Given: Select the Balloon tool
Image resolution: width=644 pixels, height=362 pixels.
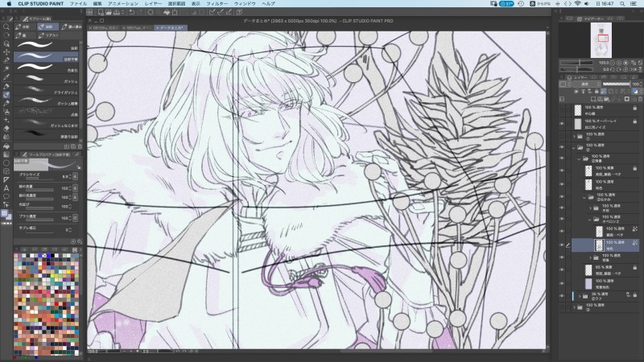Looking at the screenshot, I should click(x=6, y=197).
